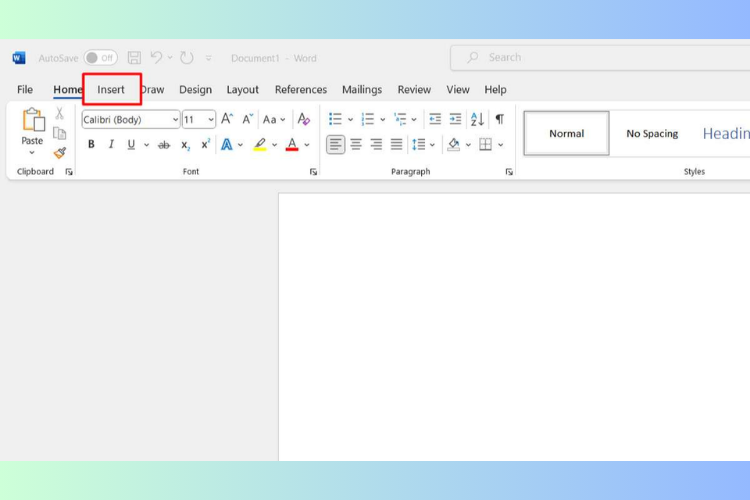This screenshot has height=500, width=750.
Task: Toggle bold formatting
Action: (91, 144)
